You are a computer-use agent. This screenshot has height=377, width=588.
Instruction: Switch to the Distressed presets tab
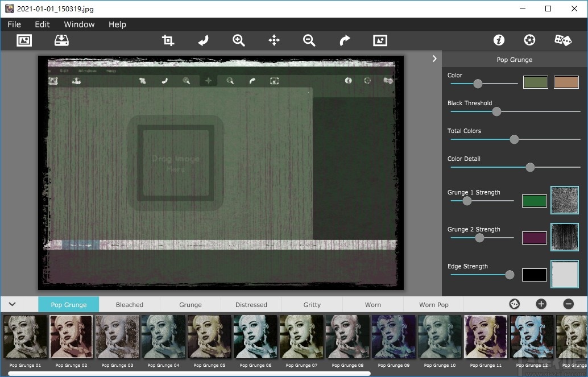[x=251, y=305]
